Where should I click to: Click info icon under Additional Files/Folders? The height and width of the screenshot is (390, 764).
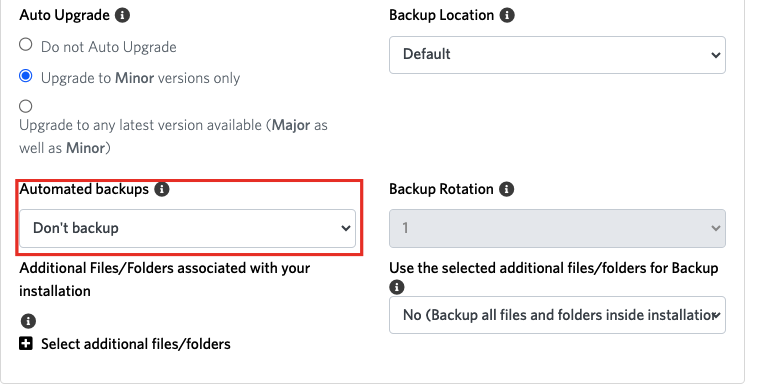point(28,321)
